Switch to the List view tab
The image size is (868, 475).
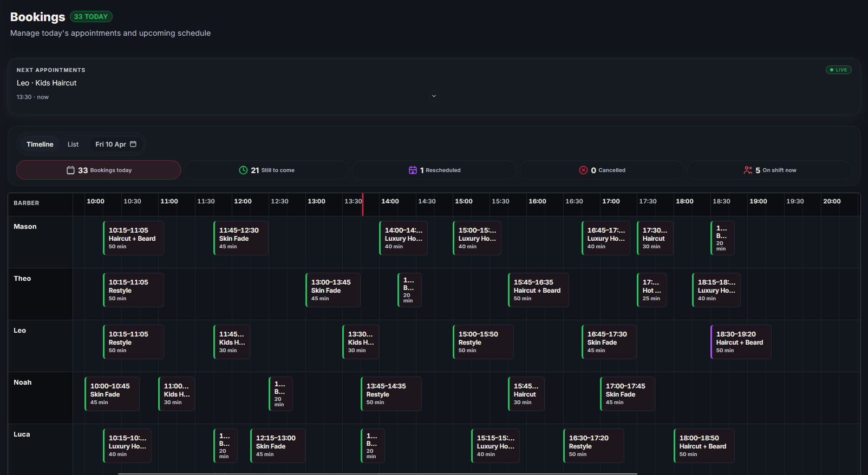point(73,144)
